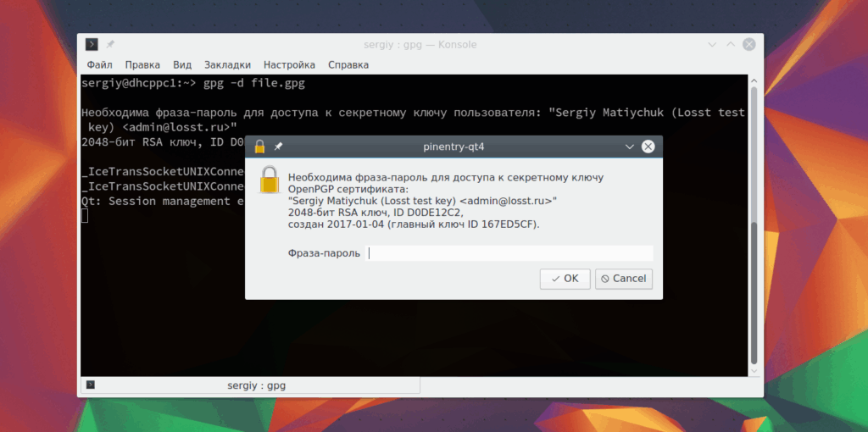This screenshot has height=432, width=868.
Task: Click the Фраза-пароль label
Action: coord(324,253)
